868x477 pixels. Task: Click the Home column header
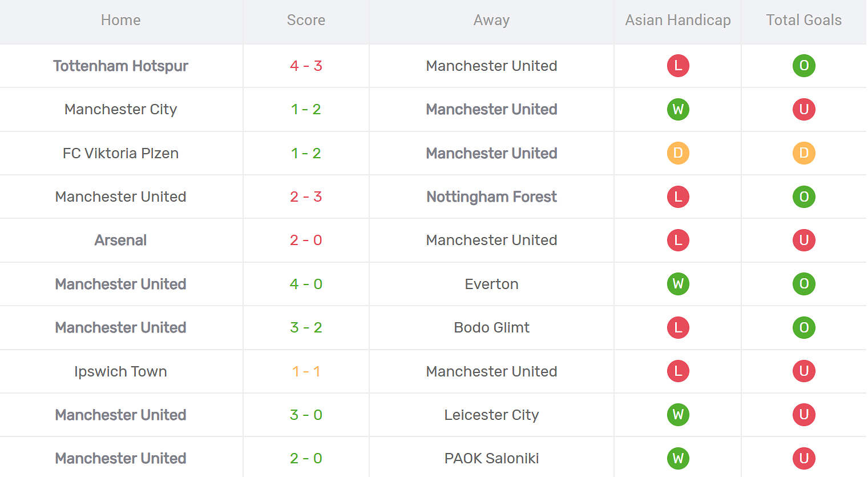[x=120, y=20]
